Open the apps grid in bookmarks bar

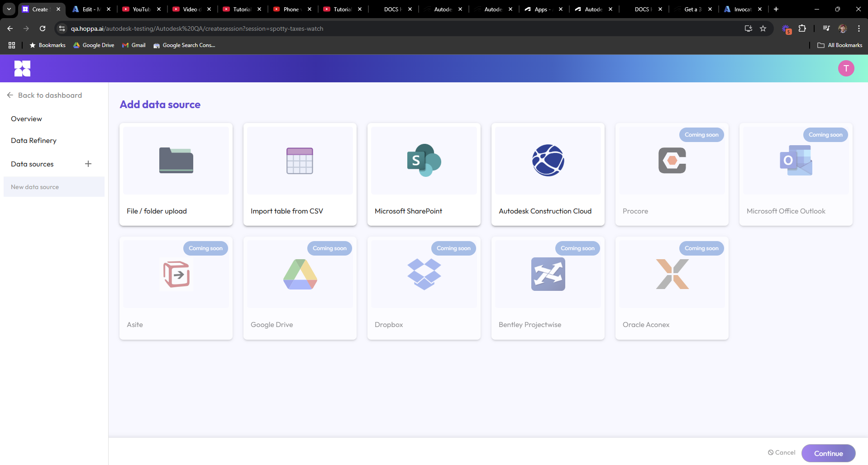point(12,45)
